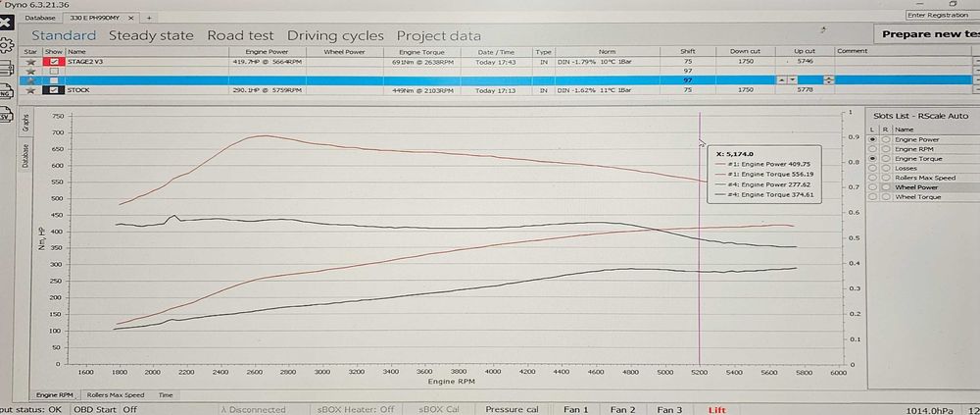Select left axis radio for Engine RPM
980x415 pixels.
[x=873, y=149]
